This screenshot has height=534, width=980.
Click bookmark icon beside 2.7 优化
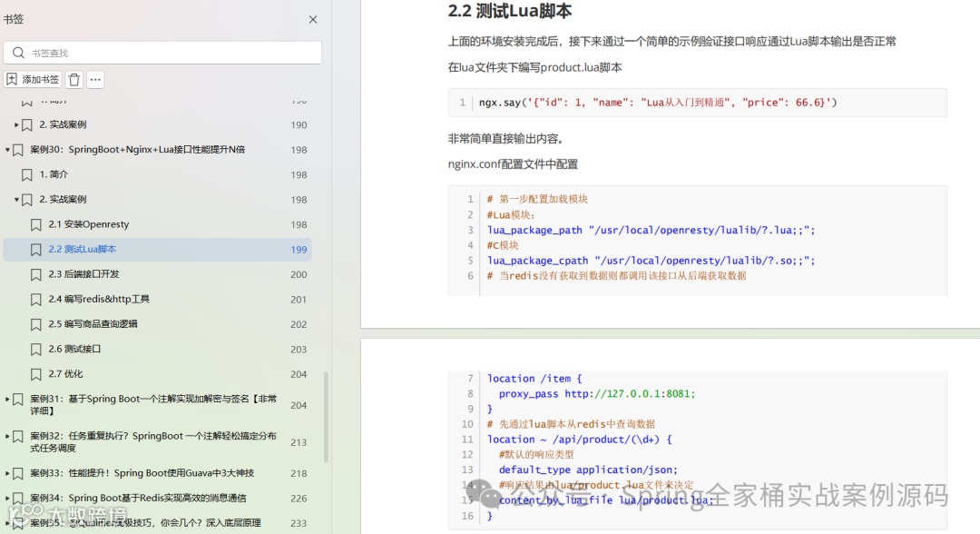click(x=36, y=374)
